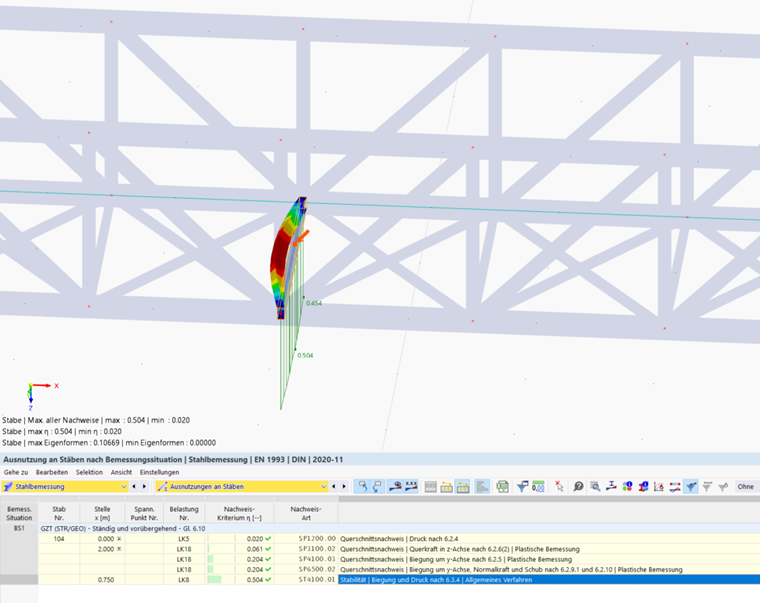Click the cursor with red X icon
760x603 pixels.
tap(559, 486)
